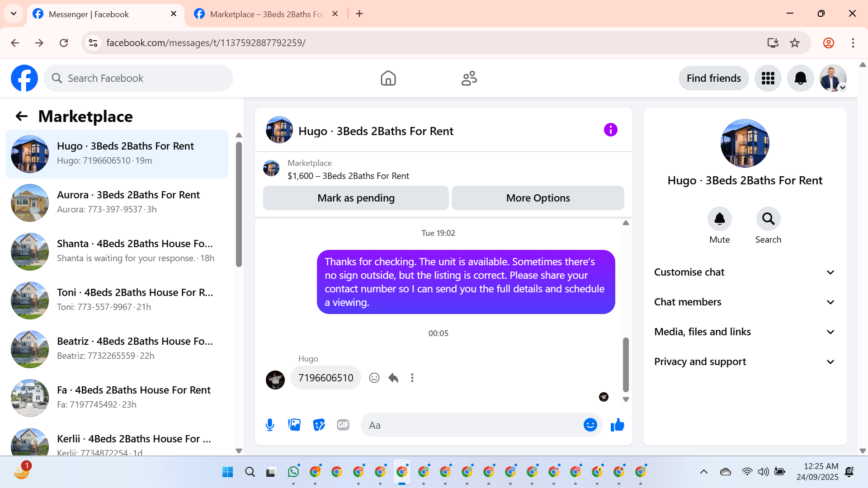The height and width of the screenshot is (488, 868).
Task: Open Fa 4Beds 2Baths House conversation
Action: coord(117,398)
